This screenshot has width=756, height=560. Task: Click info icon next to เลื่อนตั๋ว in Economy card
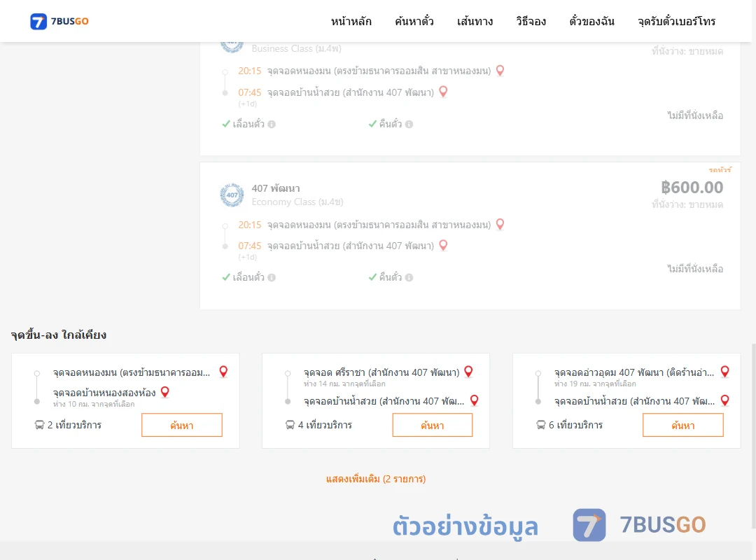coord(272,277)
